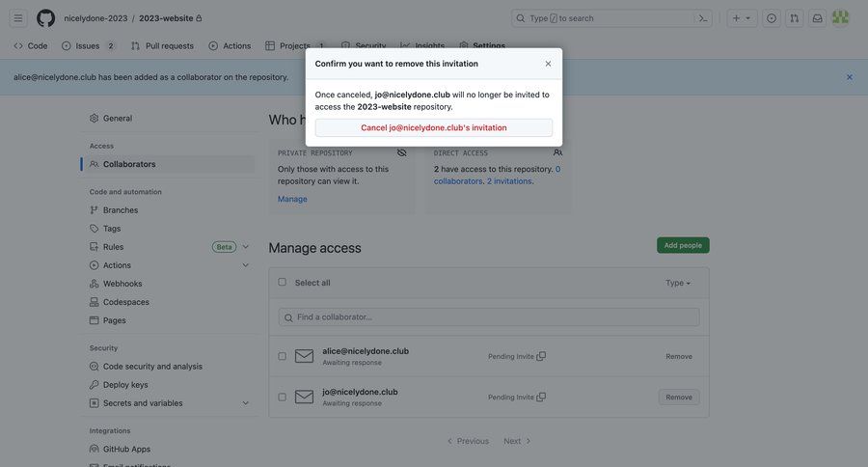Dismiss the collaborator added banner
This screenshot has width=868, height=467.
click(x=849, y=77)
